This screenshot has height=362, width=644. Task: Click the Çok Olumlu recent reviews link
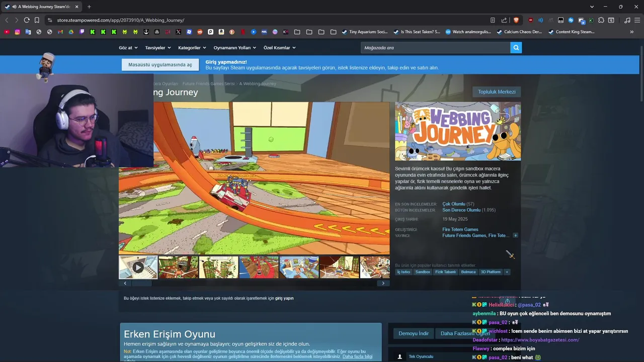point(454,204)
